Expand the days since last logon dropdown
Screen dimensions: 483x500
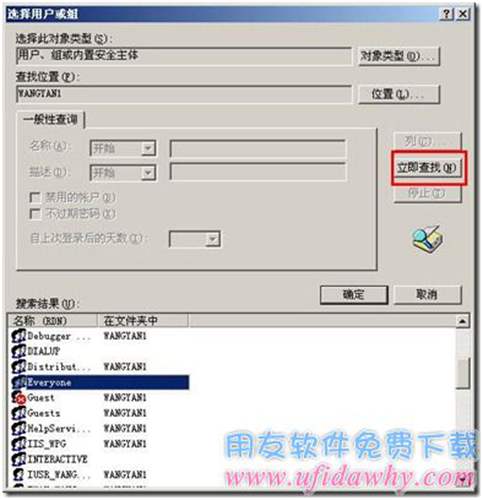pyautogui.click(x=212, y=239)
